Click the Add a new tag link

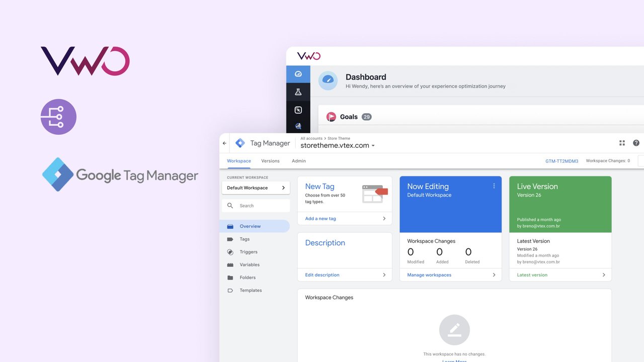(320, 219)
